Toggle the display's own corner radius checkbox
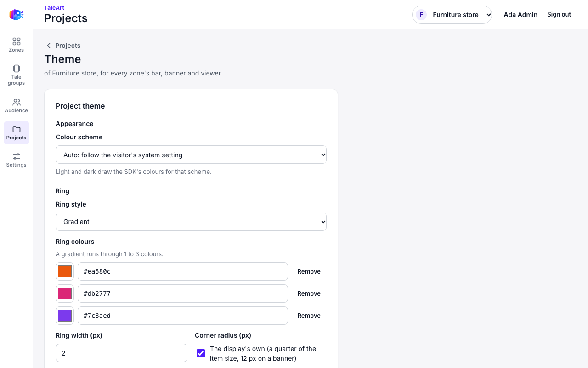Viewport: 588px width, 368px height. tap(201, 353)
